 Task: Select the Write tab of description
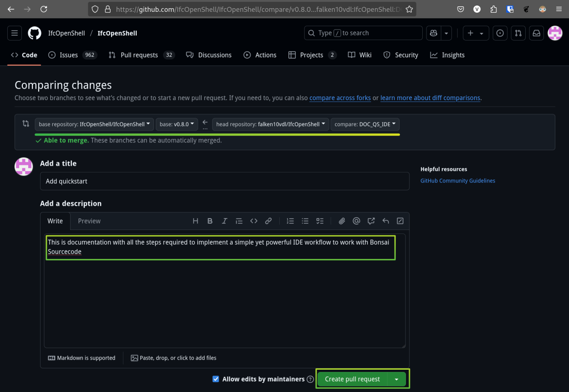click(x=55, y=221)
